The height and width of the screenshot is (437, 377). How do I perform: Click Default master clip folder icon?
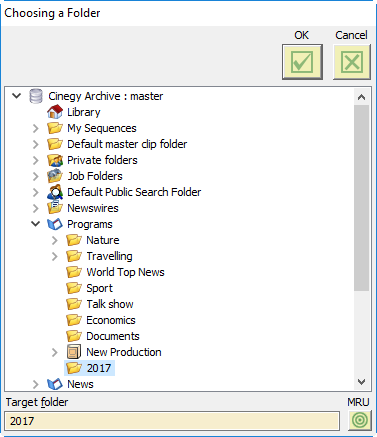[55, 144]
